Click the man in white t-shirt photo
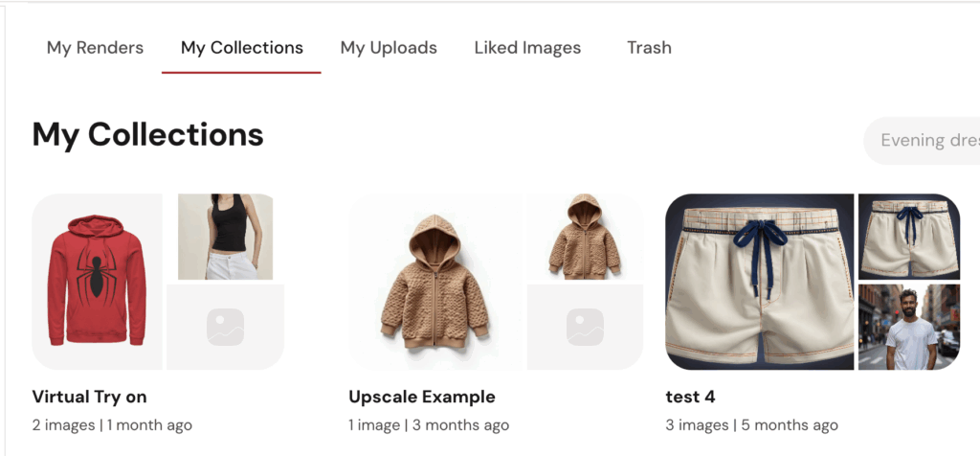The width and height of the screenshot is (980, 456). [x=909, y=327]
